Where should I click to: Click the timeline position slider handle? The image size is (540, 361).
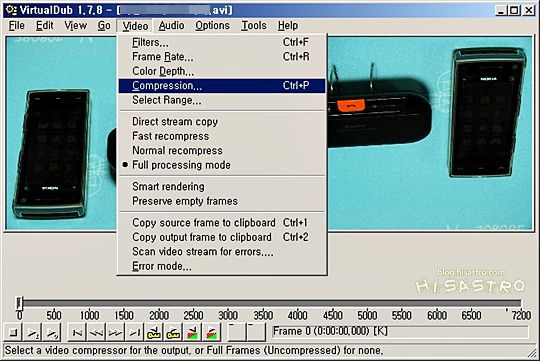19,303
